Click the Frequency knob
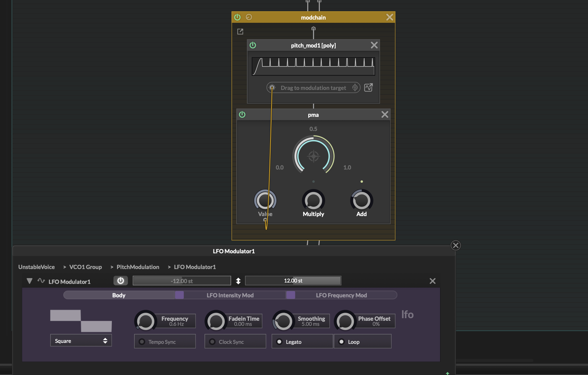Screen dimensions: 588x375 146,321
